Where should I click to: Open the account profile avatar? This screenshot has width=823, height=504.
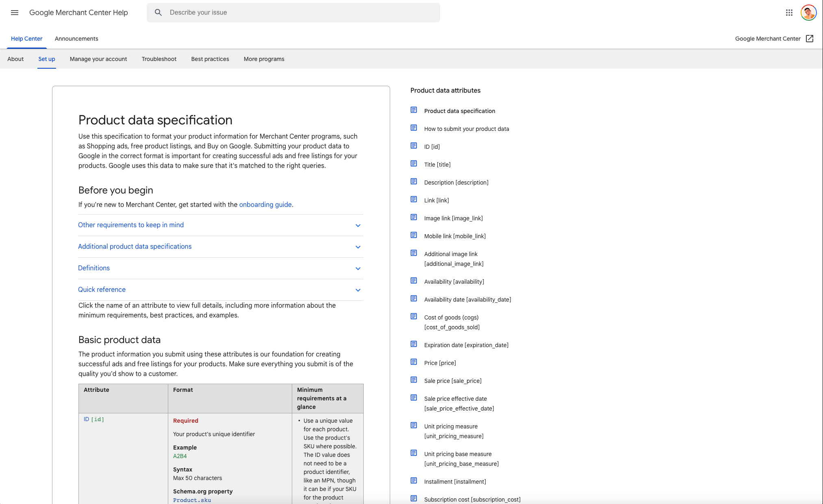coord(808,13)
